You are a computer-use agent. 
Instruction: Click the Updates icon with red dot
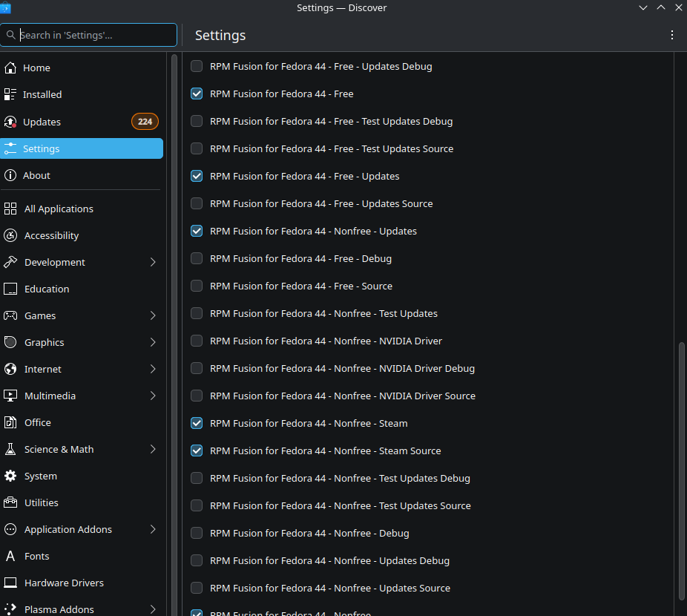(10, 122)
